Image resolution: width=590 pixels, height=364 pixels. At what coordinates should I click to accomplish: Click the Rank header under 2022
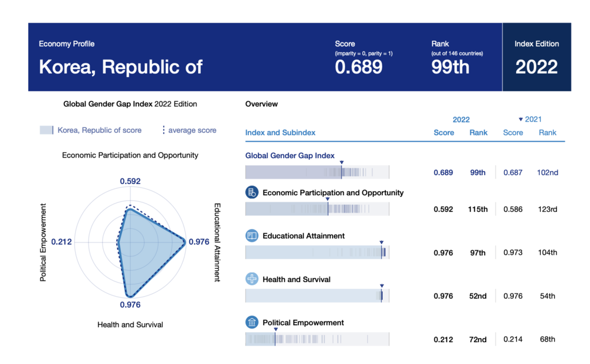[x=478, y=133]
